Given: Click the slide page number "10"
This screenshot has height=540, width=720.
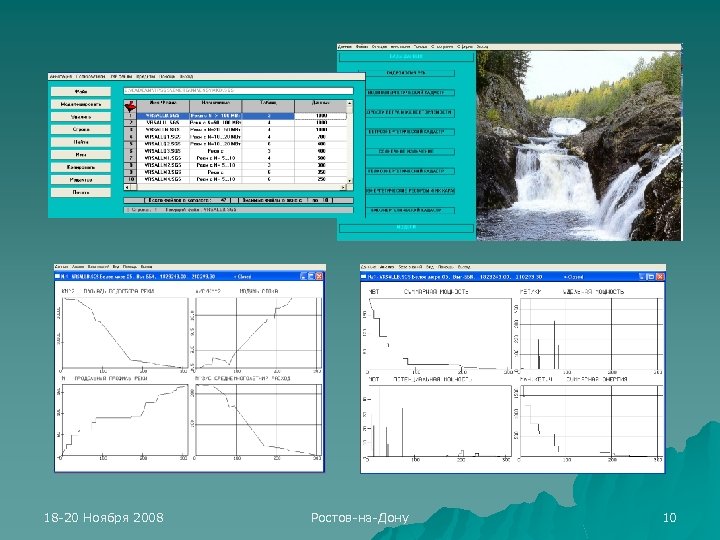Looking at the screenshot, I should coord(669,518).
